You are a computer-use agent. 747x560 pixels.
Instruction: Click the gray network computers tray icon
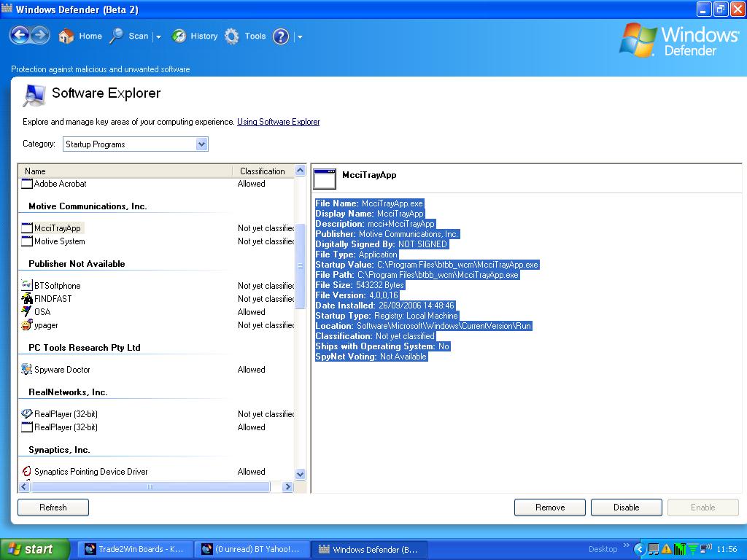(x=654, y=550)
